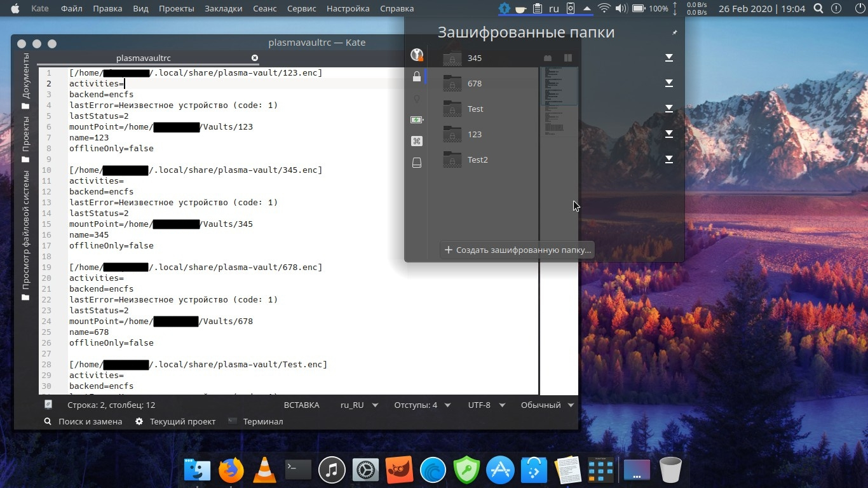
Task: Open Просмотр файловой системы side panel
Action: [x=25, y=234]
